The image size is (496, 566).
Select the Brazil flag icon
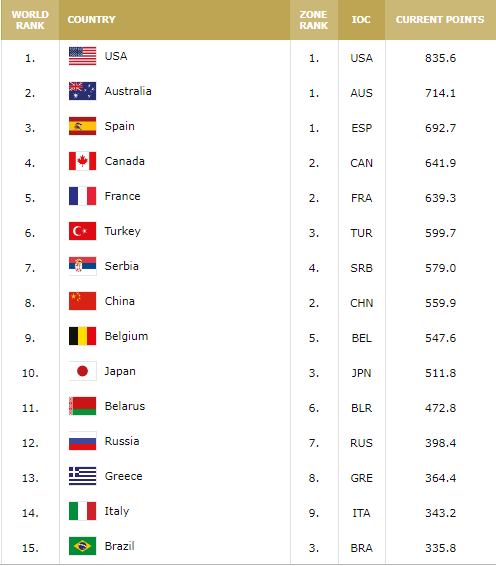coord(82,546)
